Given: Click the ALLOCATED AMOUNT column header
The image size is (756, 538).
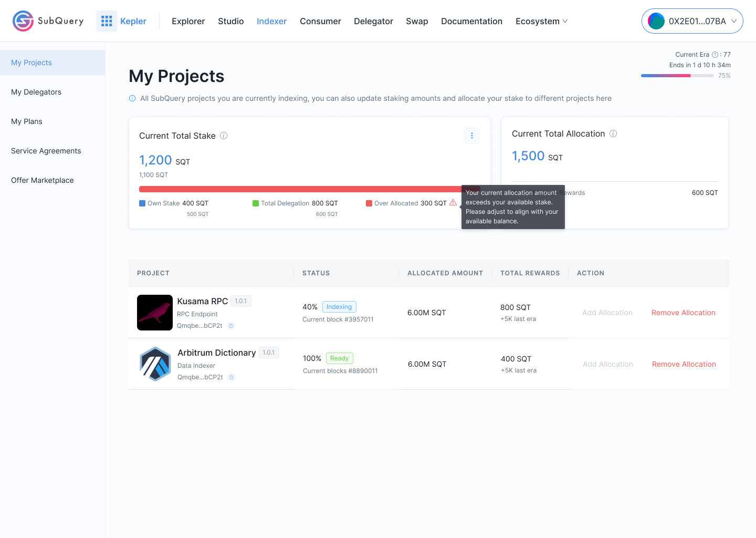Looking at the screenshot, I should 445,273.
